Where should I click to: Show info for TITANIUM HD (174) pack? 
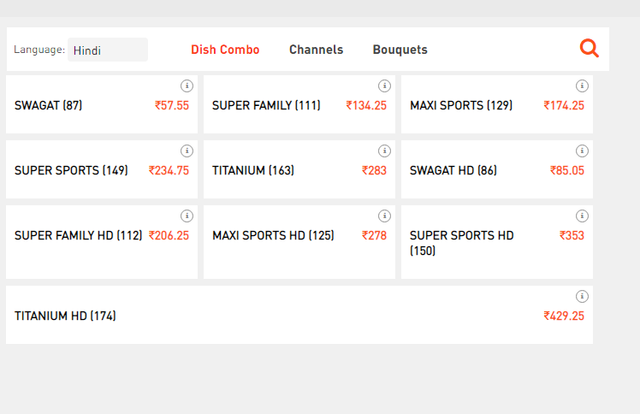pyautogui.click(x=582, y=296)
